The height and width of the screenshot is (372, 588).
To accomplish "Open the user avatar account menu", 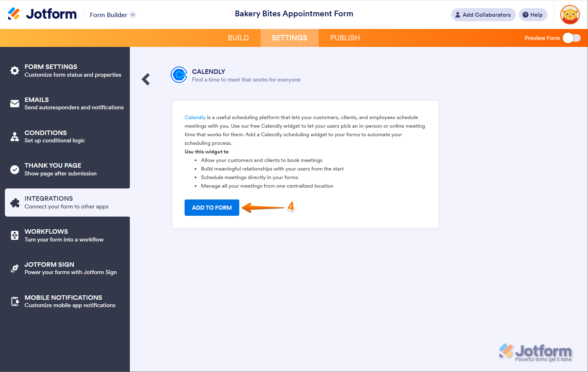I will [x=570, y=15].
